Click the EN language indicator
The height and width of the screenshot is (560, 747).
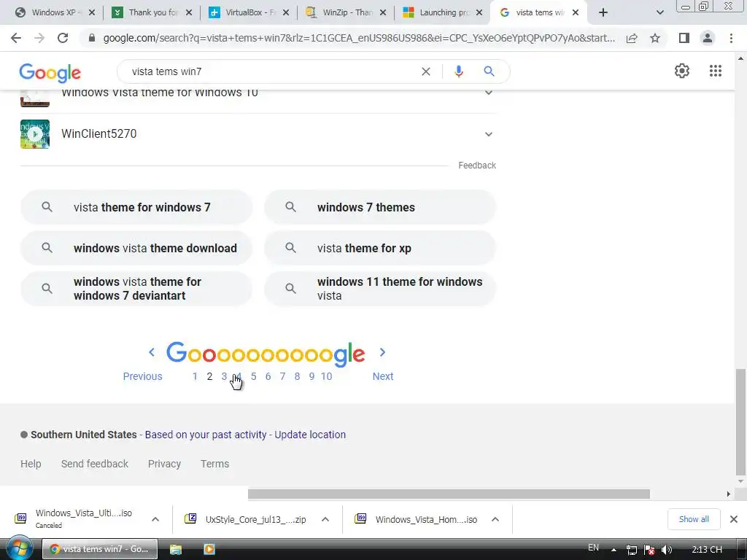click(593, 548)
